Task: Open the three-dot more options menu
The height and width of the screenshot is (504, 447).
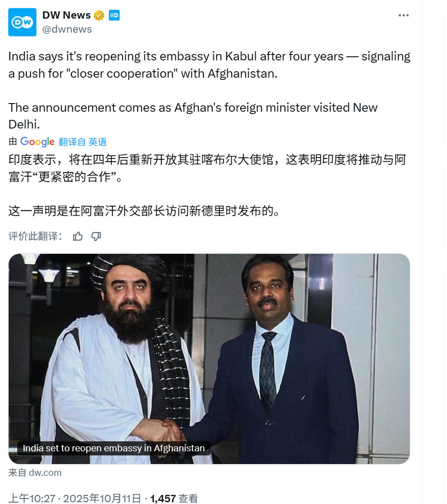Action: [x=403, y=15]
